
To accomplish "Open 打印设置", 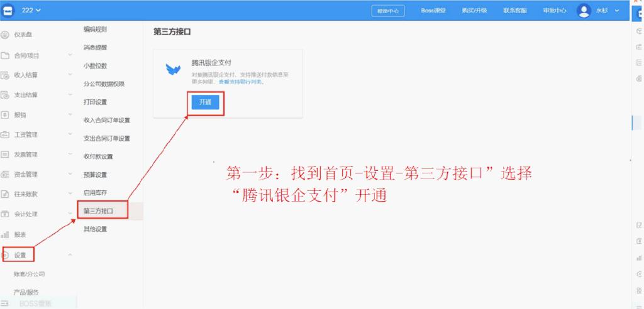I will (x=96, y=102).
